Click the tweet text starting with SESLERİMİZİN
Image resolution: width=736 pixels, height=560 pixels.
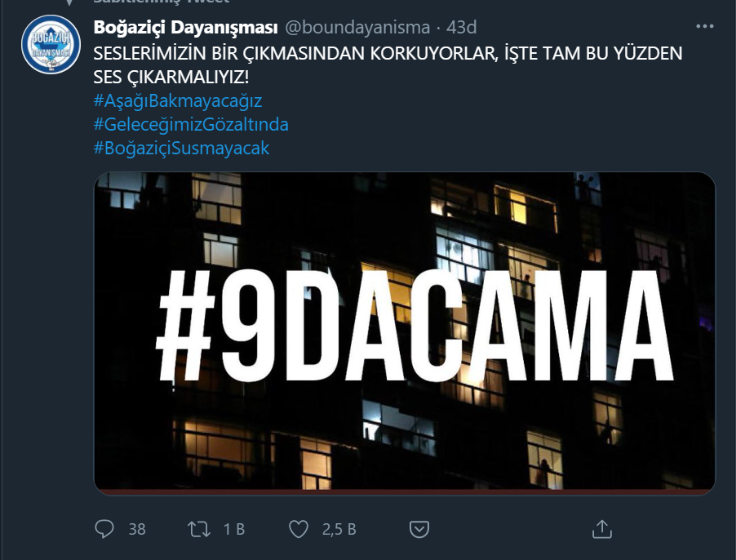point(388,65)
